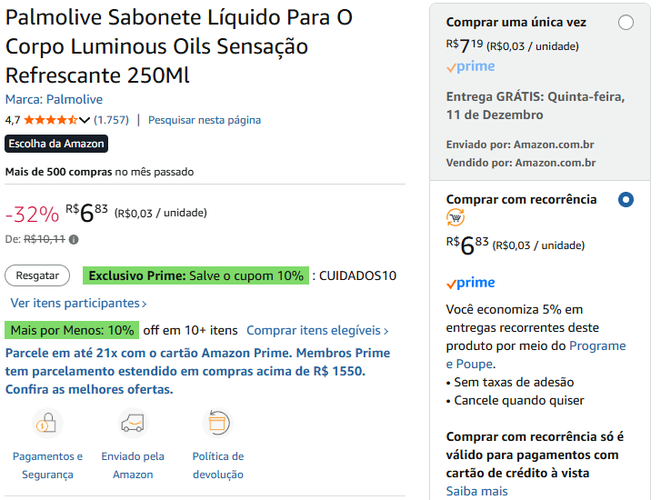Viewport: 661px width, 500px height.
Task: Open the Marca: Palmolive brand link
Action: (x=54, y=99)
